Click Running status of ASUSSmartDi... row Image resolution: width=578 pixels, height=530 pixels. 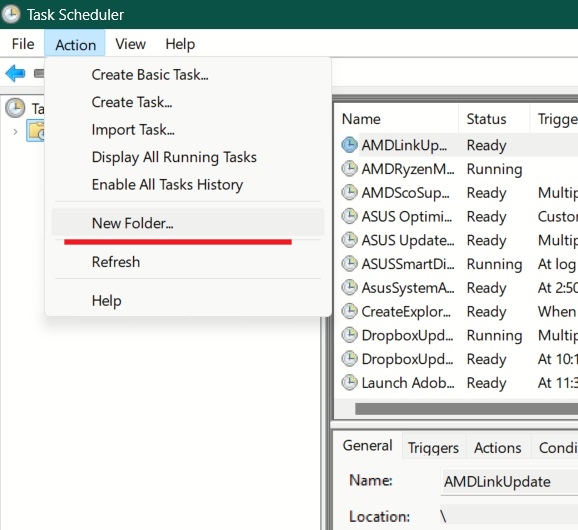tap(494, 264)
